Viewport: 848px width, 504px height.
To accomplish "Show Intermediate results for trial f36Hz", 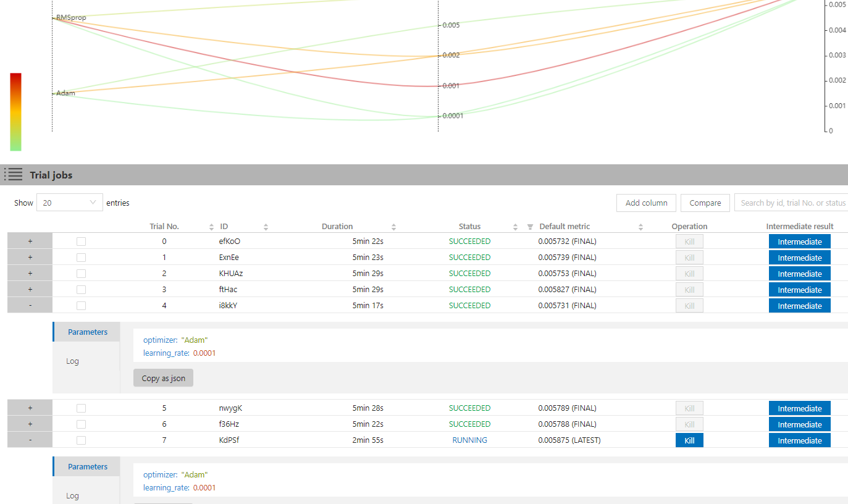I will (x=800, y=424).
